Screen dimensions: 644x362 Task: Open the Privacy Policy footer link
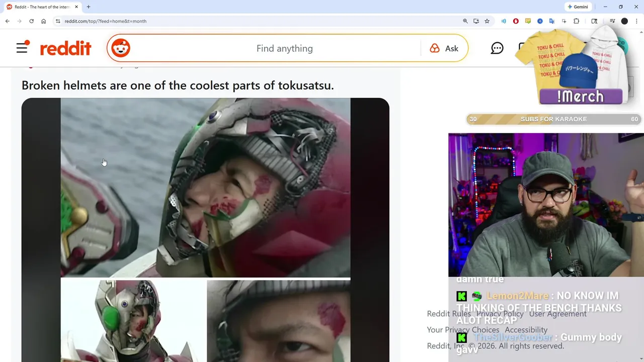point(500,314)
